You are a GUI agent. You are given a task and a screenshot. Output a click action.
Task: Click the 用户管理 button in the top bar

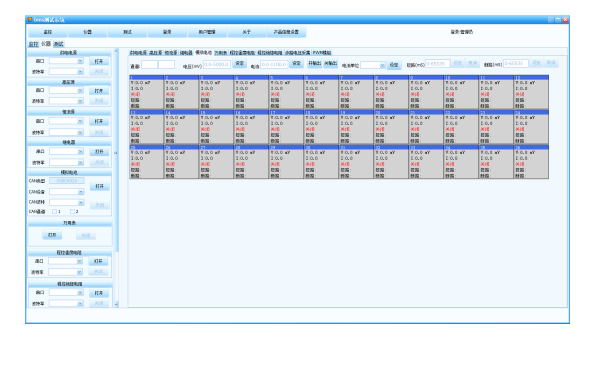click(207, 32)
